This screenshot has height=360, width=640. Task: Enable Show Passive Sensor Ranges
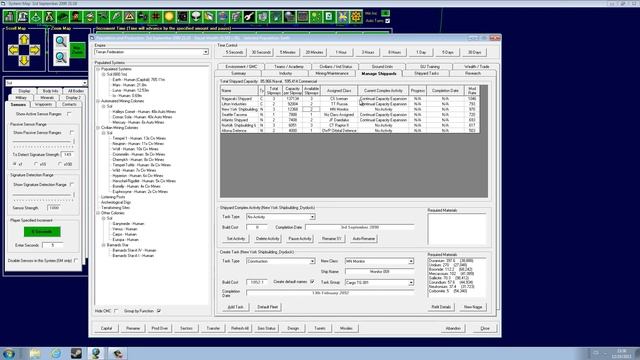[x=72, y=132]
